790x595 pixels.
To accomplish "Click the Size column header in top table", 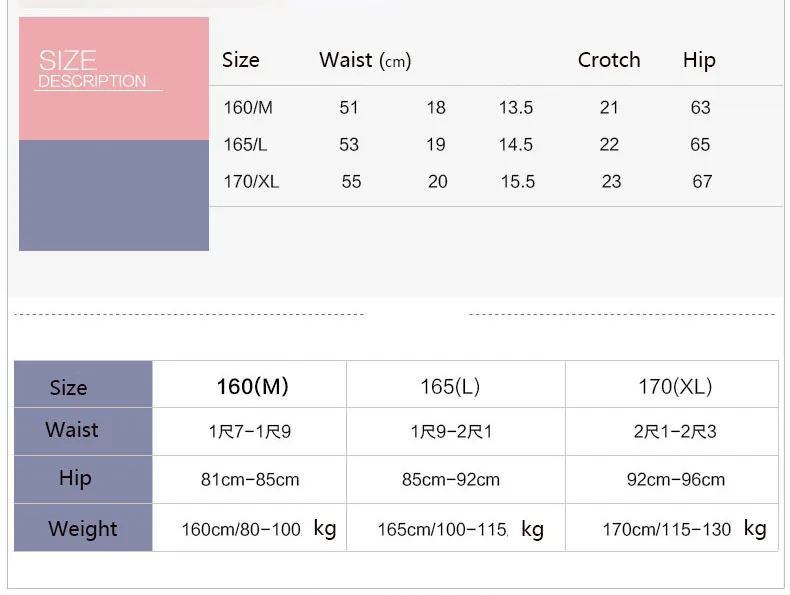I will point(241,60).
